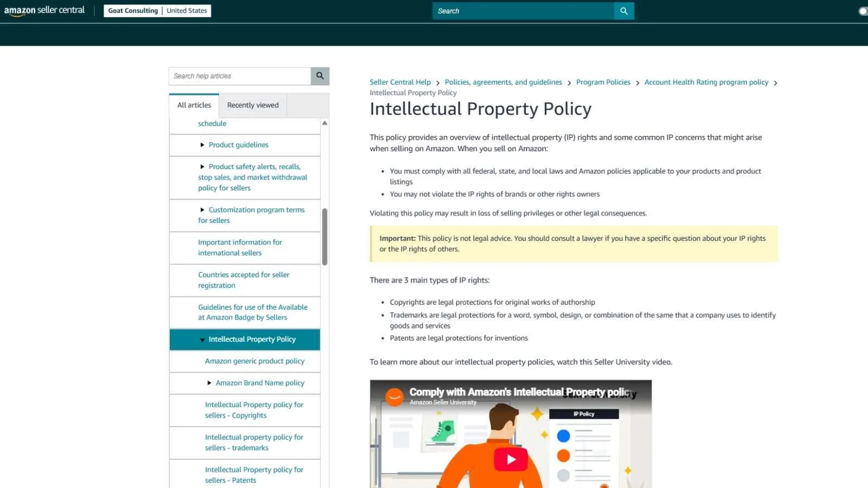The width and height of the screenshot is (868, 488).
Task: Open Guidelines for Available at Amazon Badge
Action: click(x=252, y=312)
